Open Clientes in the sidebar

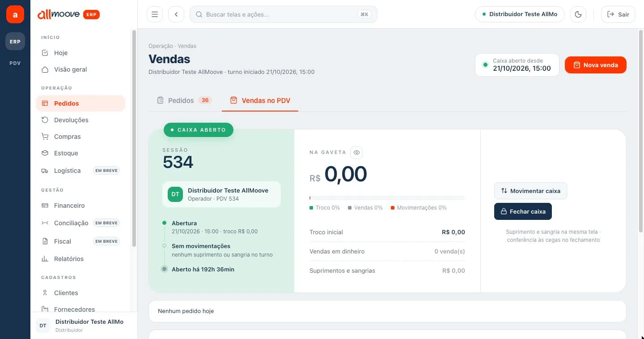coord(80,293)
